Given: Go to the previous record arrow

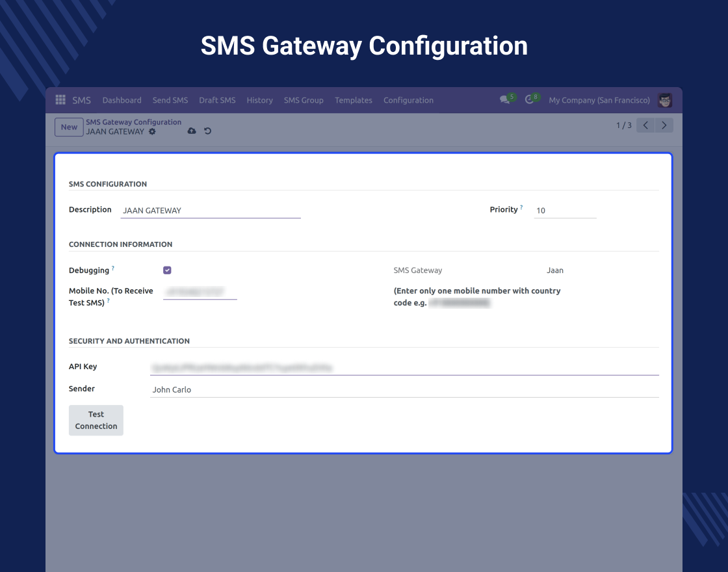Looking at the screenshot, I should pos(645,125).
